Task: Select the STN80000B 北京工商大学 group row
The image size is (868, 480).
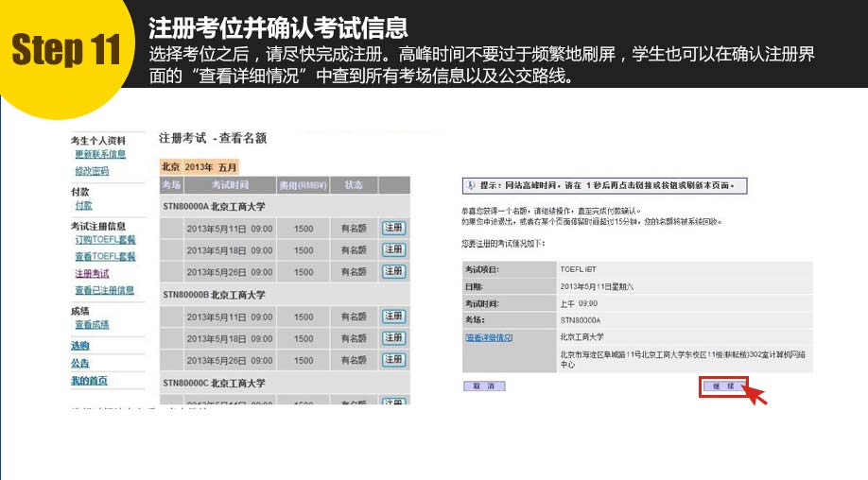Action: (286, 295)
